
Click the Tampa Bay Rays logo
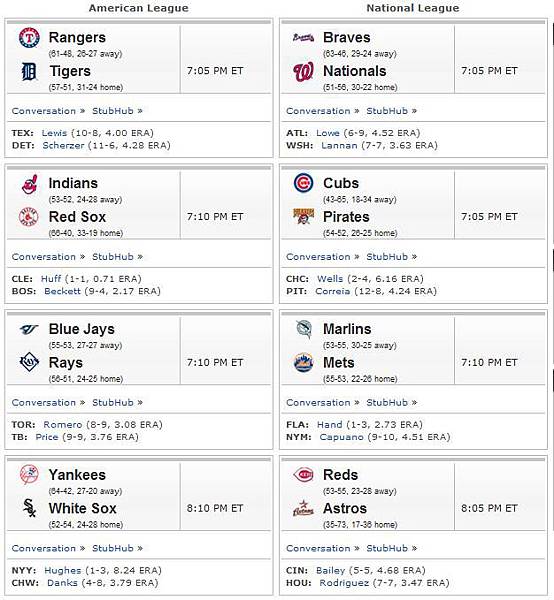pyautogui.click(x=29, y=362)
